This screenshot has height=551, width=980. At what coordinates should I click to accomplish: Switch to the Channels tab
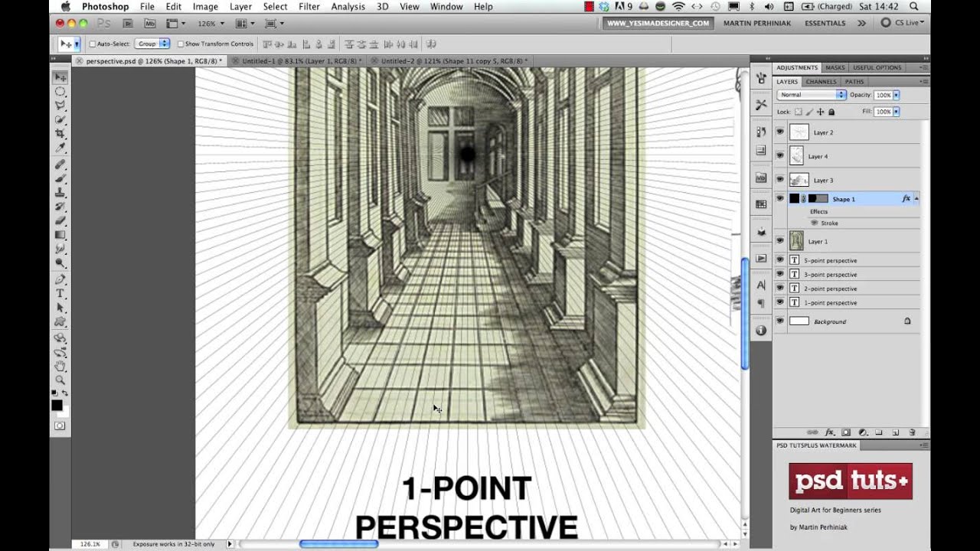click(821, 82)
